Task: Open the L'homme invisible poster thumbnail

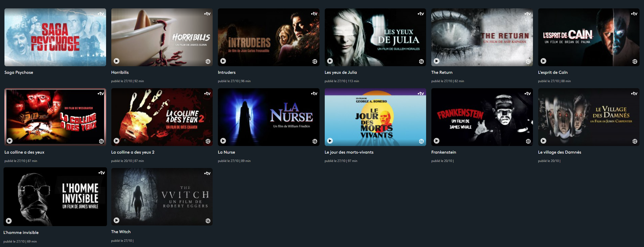Action: [x=55, y=197]
